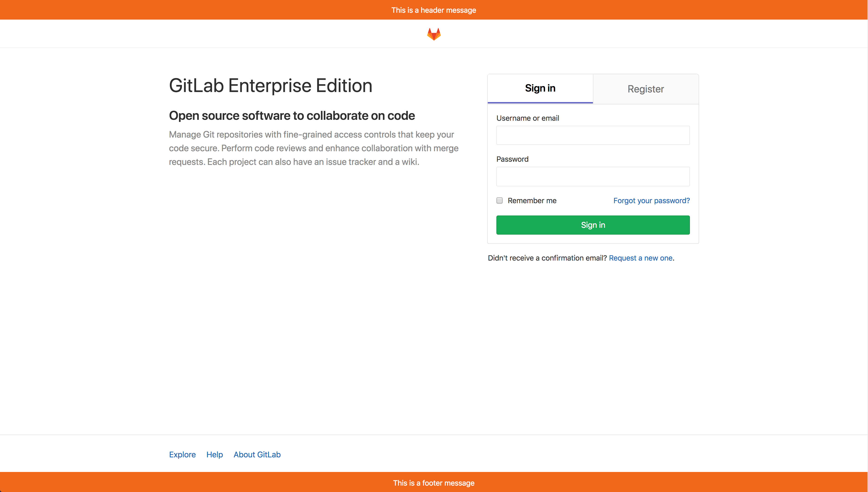Request a new confirmation email
This screenshot has width=868, height=492.
tap(641, 258)
